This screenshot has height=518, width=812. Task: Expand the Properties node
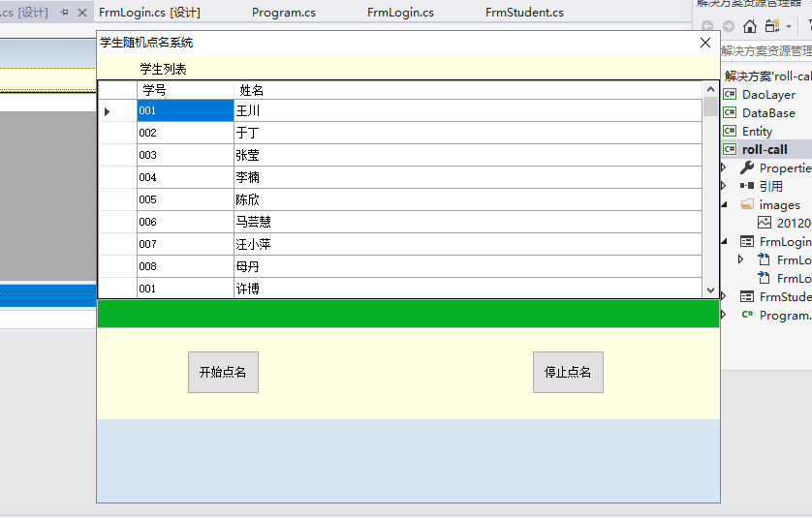point(724,168)
